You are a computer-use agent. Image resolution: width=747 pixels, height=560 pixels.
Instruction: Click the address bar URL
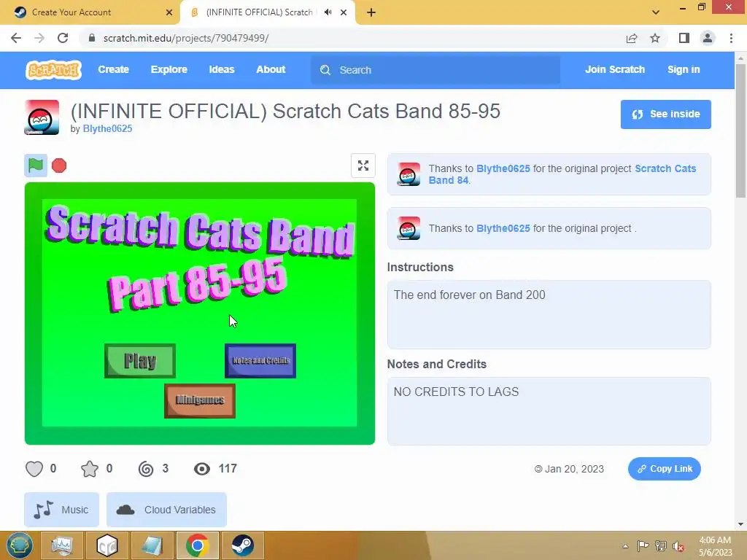pos(186,38)
